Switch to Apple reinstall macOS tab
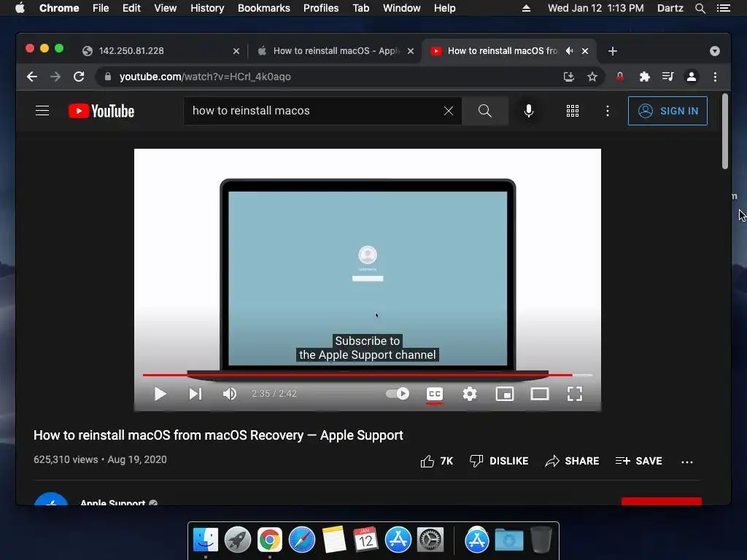 (336, 51)
